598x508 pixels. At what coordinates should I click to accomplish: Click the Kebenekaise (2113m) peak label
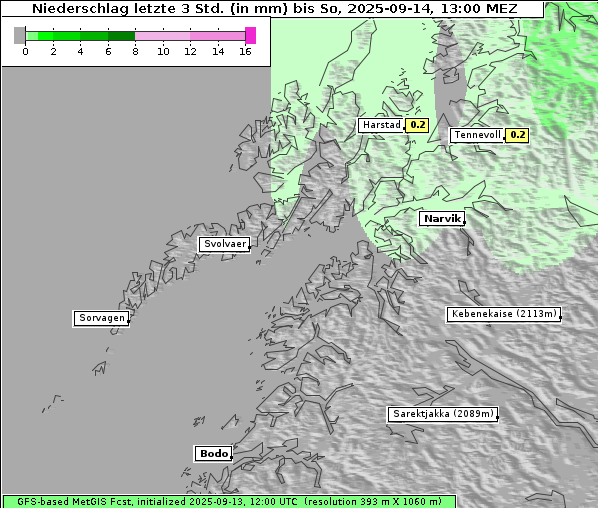[503, 314]
